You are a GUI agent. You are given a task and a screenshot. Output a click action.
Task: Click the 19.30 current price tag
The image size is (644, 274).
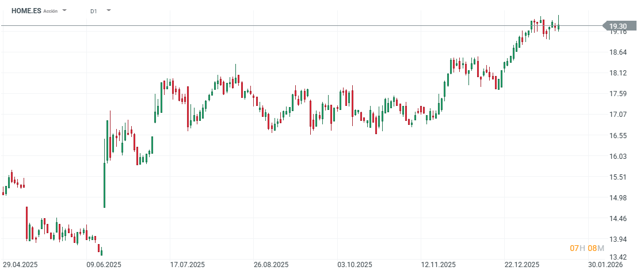click(619, 26)
